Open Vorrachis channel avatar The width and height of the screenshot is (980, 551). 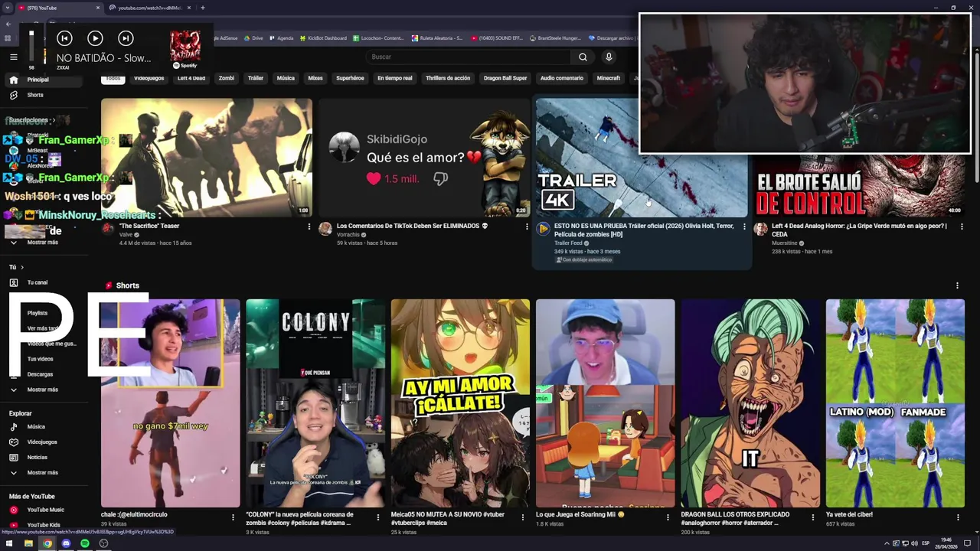[x=325, y=229]
